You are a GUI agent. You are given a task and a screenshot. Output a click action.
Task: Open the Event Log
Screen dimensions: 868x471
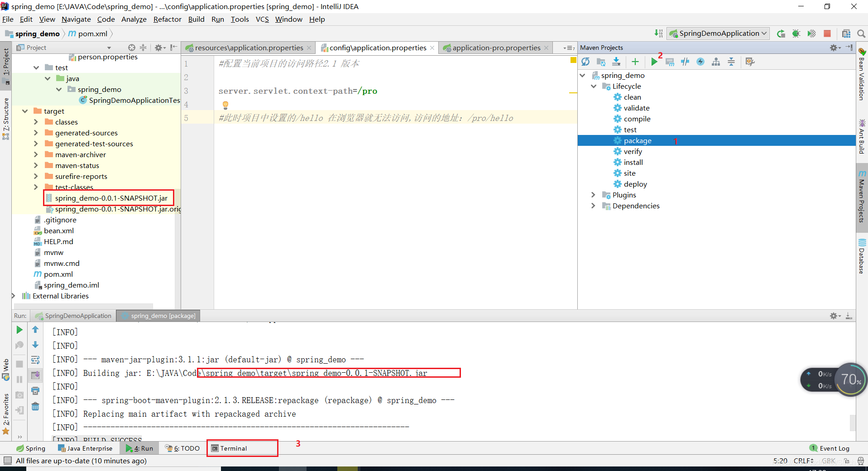830,448
